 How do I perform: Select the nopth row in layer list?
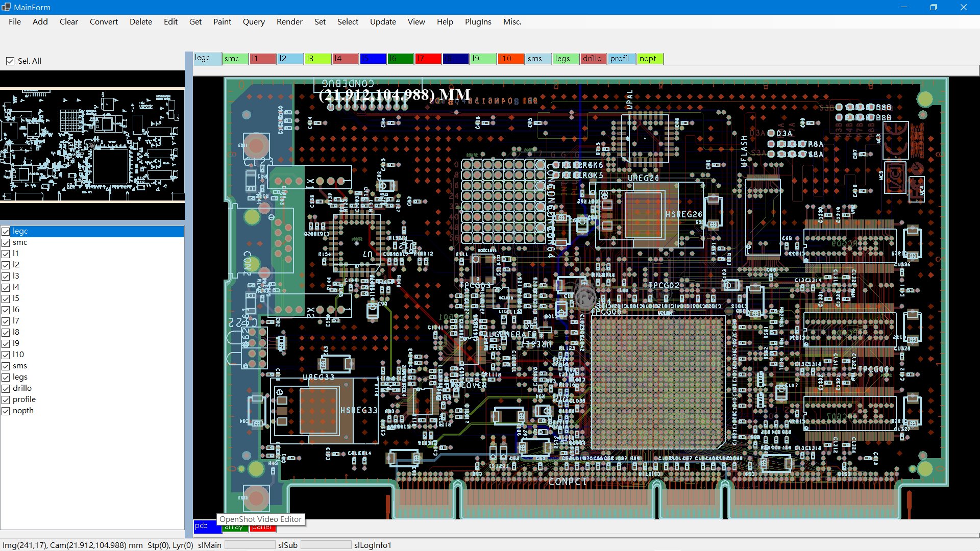coord(92,411)
